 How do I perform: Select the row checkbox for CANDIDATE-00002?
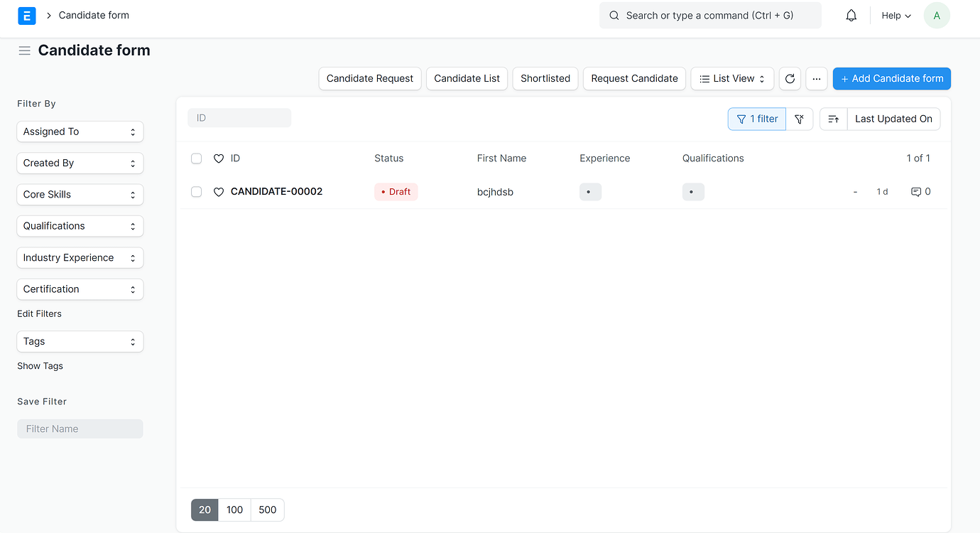tap(196, 191)
